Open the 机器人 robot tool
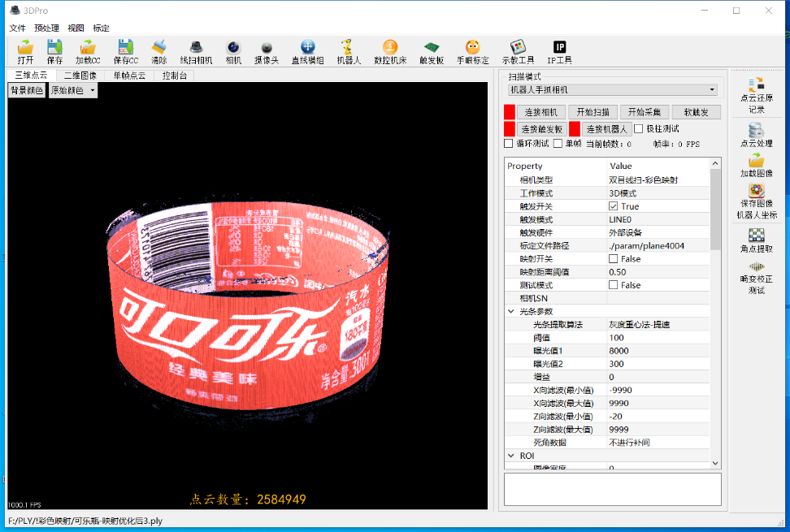 point(349,52)
